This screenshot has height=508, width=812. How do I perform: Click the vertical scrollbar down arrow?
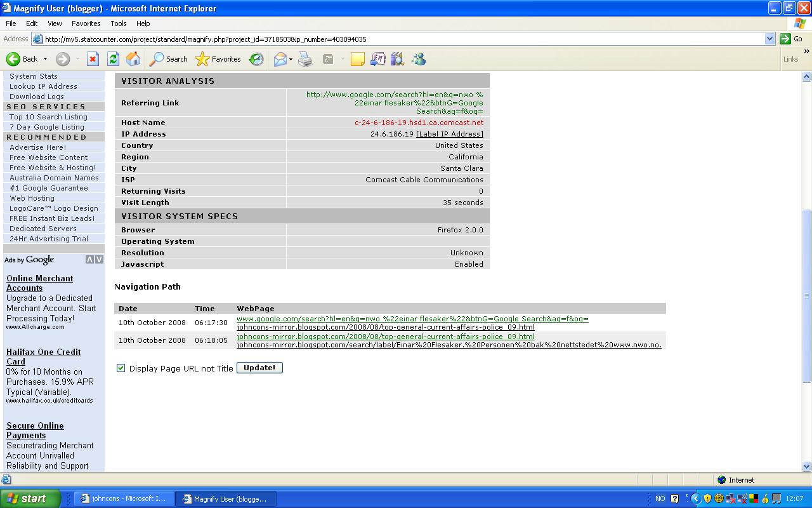[x=807, y=466]
